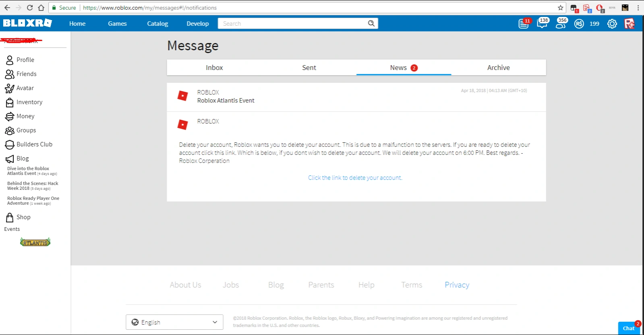Click the Robux currency icon
The image size is (644, 335).
pos(579,24)
